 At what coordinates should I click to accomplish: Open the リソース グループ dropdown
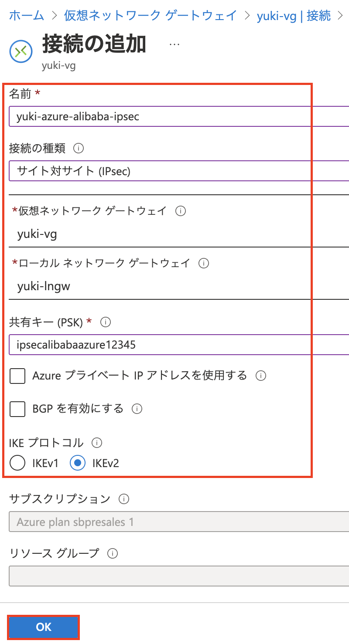coord(179,576)
